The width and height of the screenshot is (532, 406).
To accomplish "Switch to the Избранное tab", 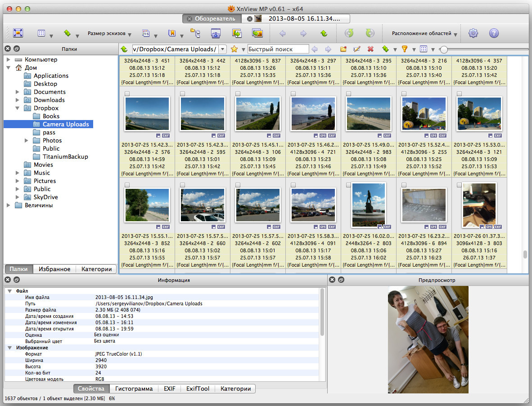I will click(x=54, y=269).
